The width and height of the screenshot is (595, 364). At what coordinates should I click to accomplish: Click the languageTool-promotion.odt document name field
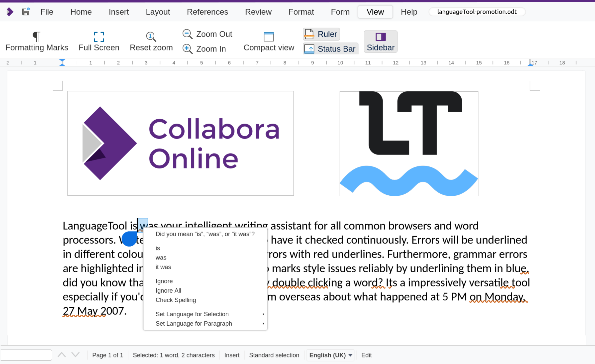click(x=477, y=12)
